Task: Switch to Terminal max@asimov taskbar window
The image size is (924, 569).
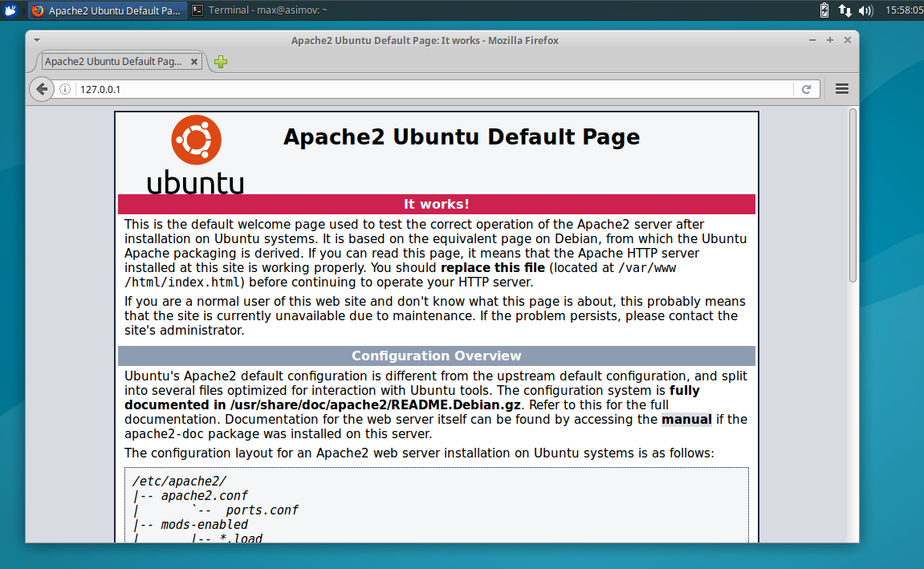Action: (259, 10)
